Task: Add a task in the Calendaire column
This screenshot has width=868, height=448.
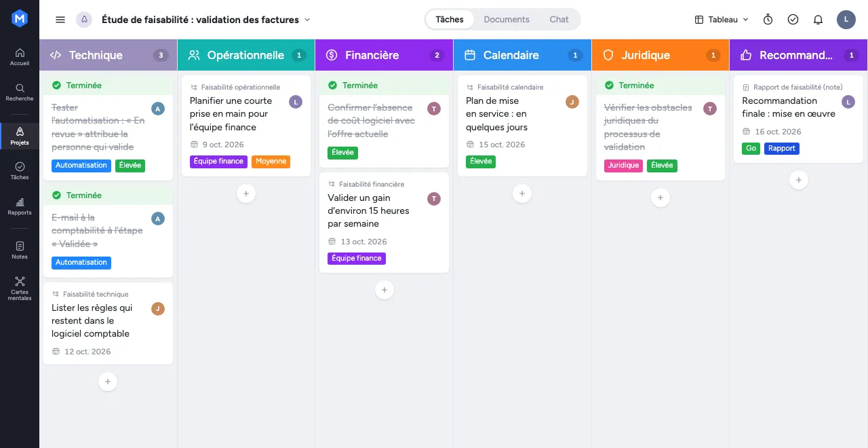Action: tap(522, 193)
